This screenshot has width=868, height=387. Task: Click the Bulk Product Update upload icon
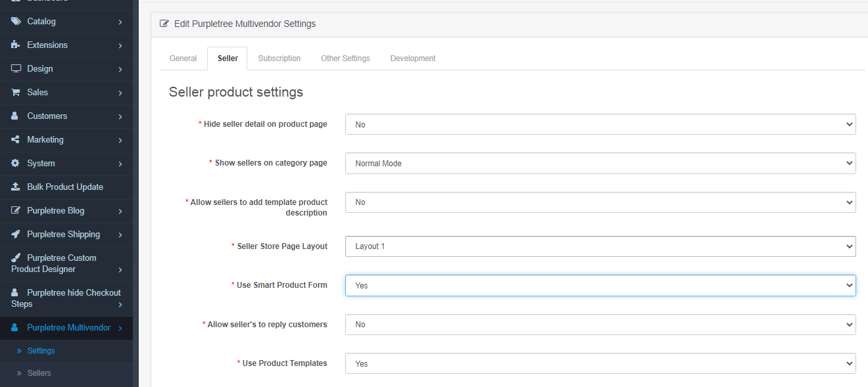tap(16, 187)
